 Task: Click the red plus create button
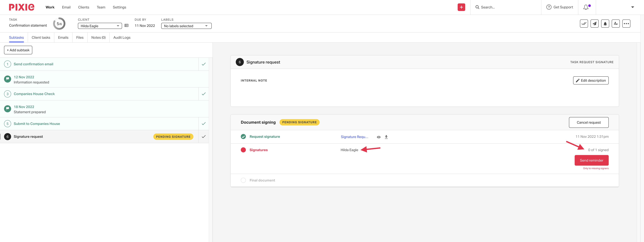pyautogui.click(x=461, y=7)
